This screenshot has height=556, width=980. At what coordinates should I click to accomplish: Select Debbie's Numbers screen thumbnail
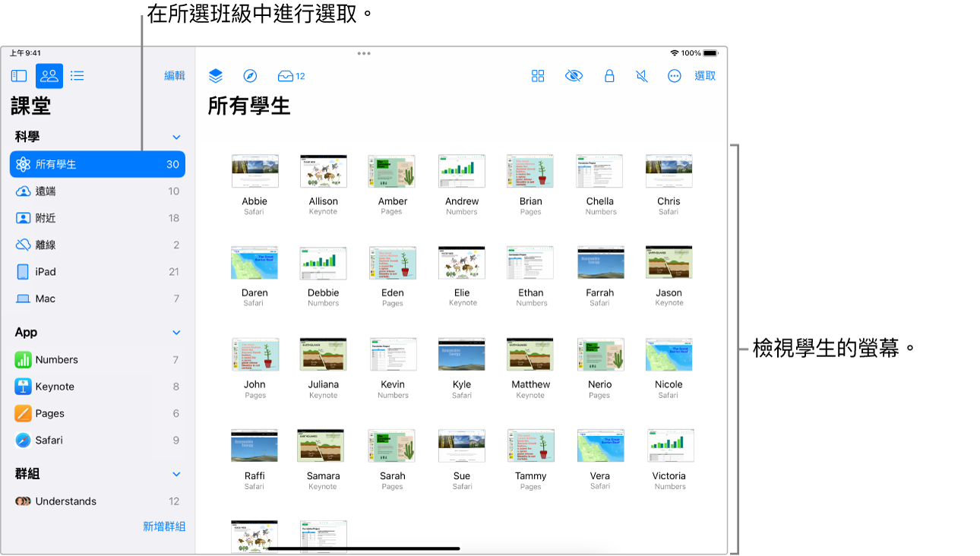pos(324,262)
